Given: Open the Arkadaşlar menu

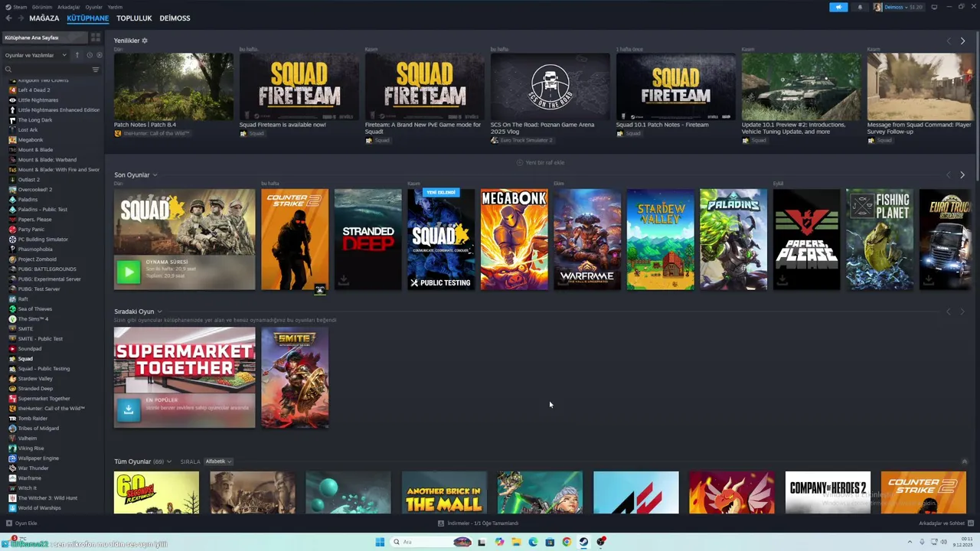Looking at the screenshot, I should click(x=69, y=7).
